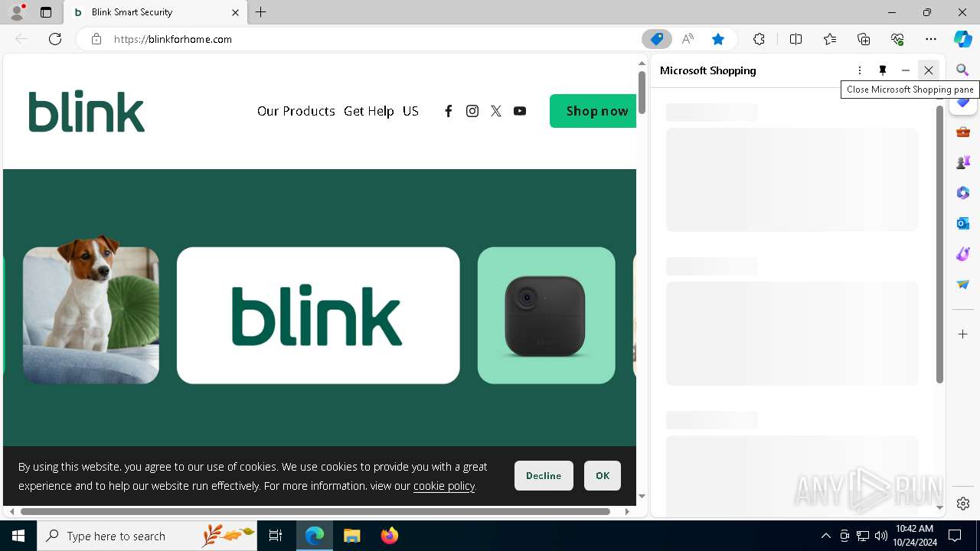
Task: Open Drop paper plane icon in sidebar
Action: coord(963,285)
